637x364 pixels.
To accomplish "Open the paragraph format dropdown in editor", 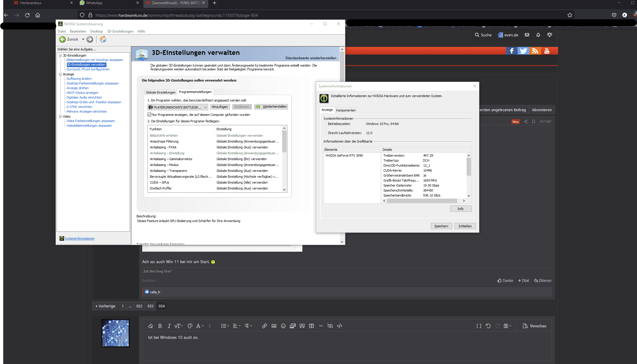I will pos(248,326).
